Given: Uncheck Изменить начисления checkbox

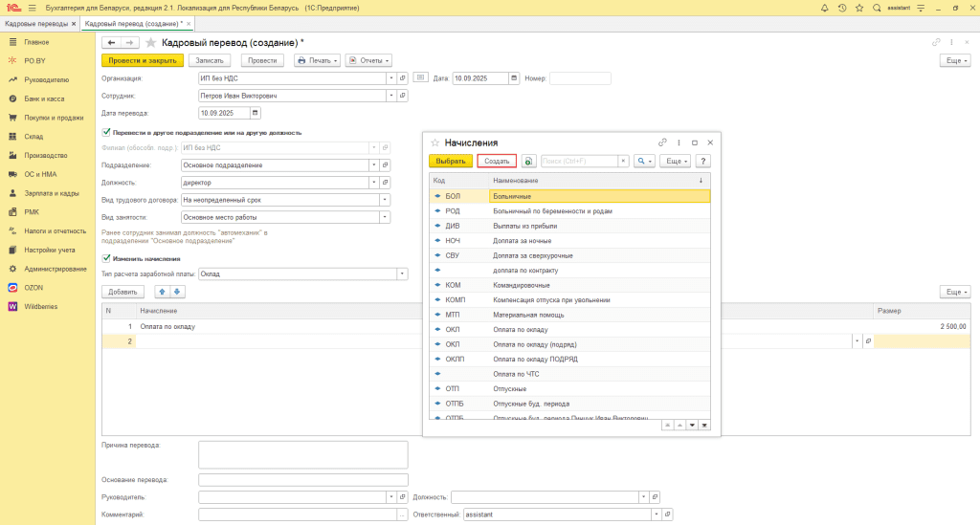Looking at the screenshot, I should pyautogui.click(x=106, y=258).
